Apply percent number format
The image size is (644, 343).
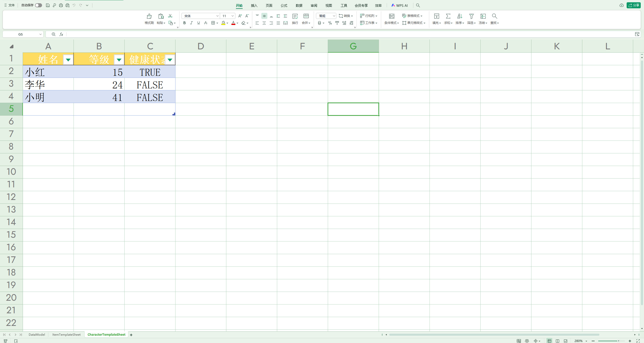tap(330, 23)
